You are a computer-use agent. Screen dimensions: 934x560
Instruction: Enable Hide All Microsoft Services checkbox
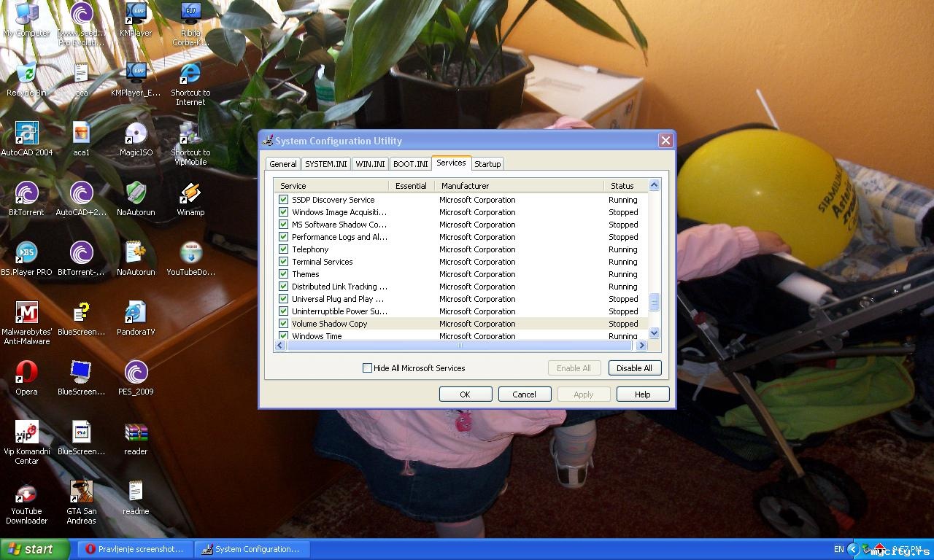coord(368,368)
